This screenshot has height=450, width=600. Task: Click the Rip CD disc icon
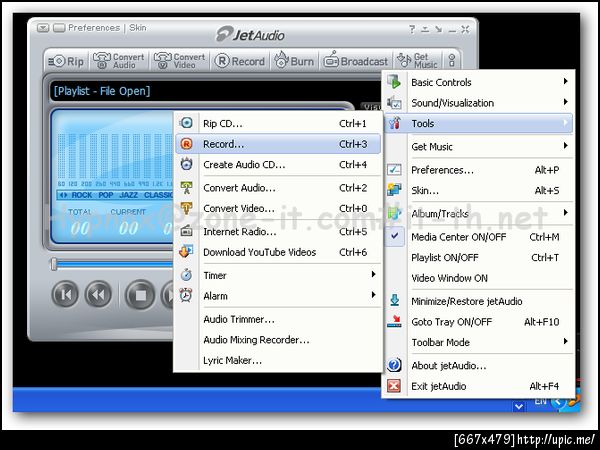pyautogui.click(x=186, y=123)
